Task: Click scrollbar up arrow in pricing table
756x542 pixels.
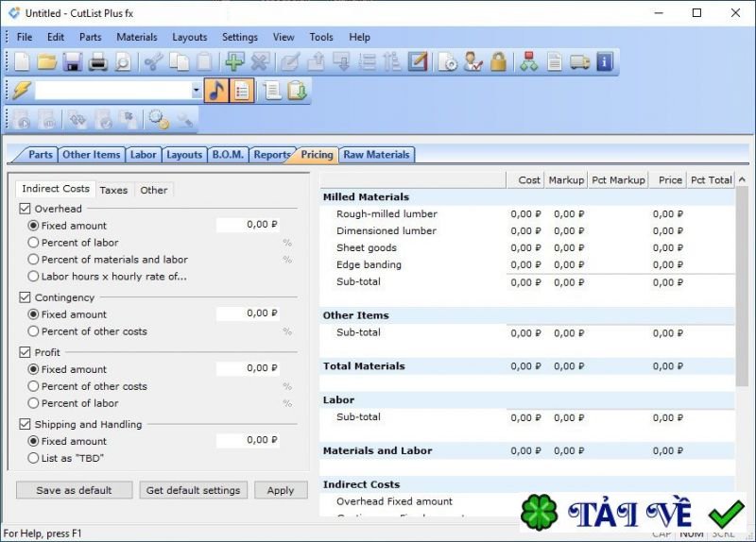Action: (x=742, y=179)
